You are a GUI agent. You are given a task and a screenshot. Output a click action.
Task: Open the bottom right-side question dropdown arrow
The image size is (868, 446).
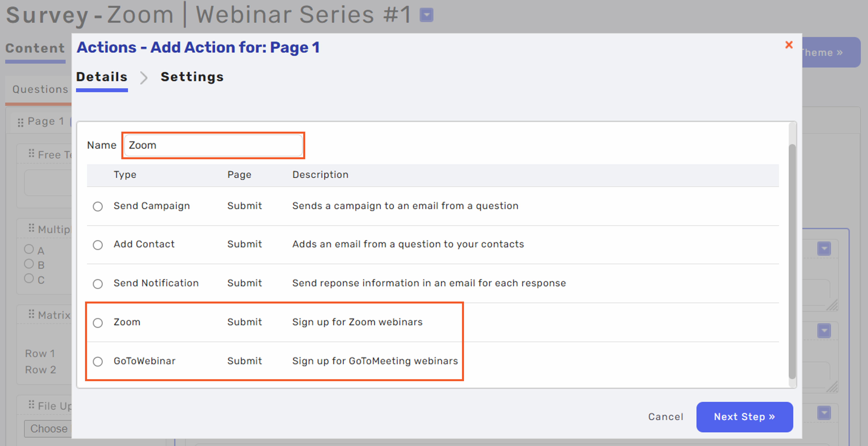click(824, 413)
